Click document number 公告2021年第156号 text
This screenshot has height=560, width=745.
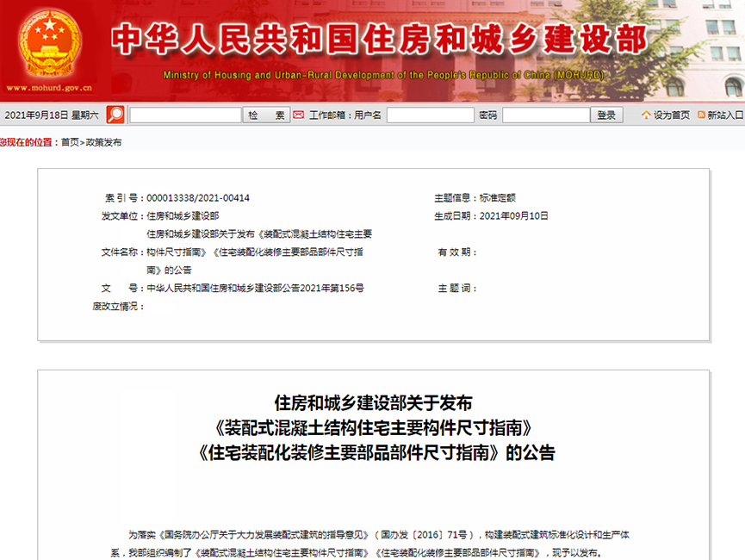(x=256, y=288)
